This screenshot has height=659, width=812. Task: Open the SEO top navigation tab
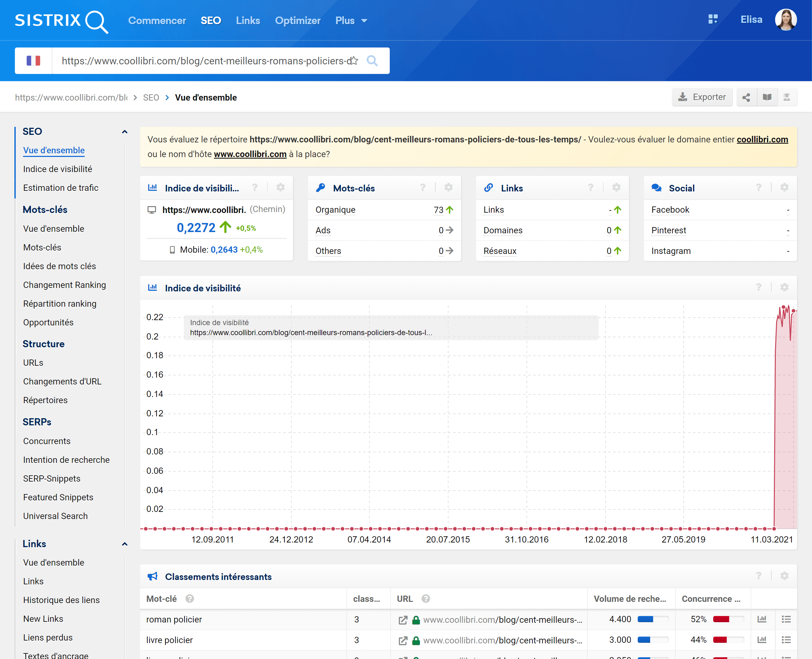[211, 21]
